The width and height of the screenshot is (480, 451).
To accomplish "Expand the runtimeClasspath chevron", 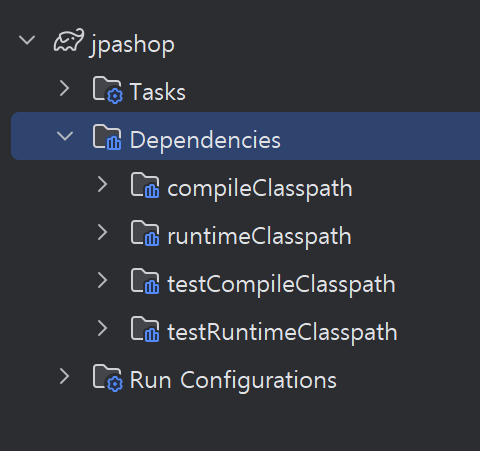I will pos(103,233).
